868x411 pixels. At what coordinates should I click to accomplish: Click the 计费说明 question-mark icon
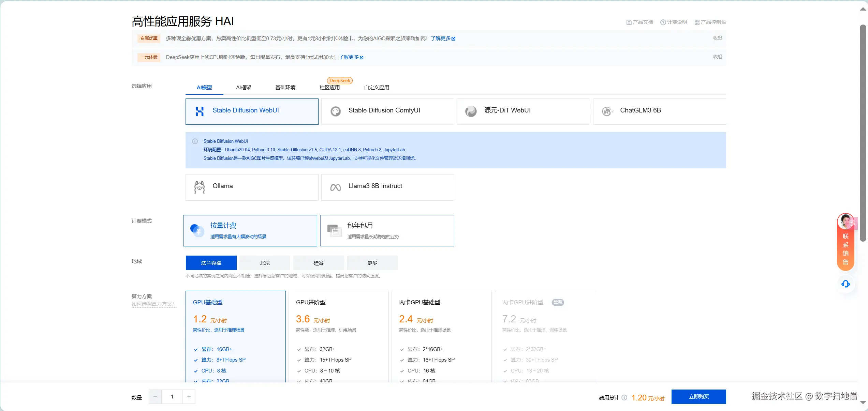tap(663, 22)
